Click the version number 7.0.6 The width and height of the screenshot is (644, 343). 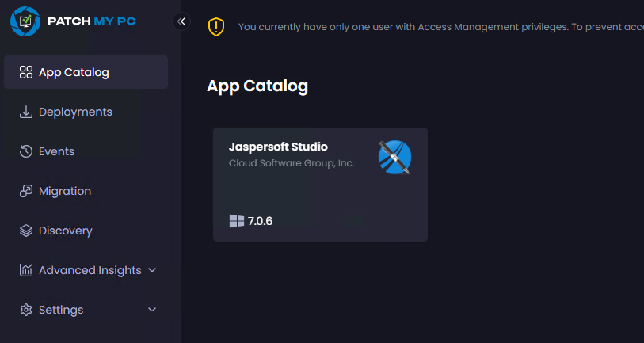coord(260,221)
